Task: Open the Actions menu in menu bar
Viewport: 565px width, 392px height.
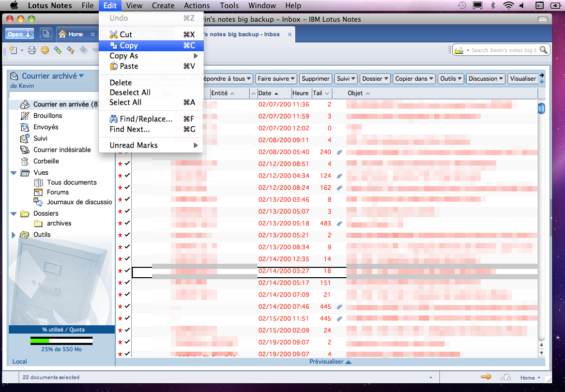Action: tap(197, 5)
